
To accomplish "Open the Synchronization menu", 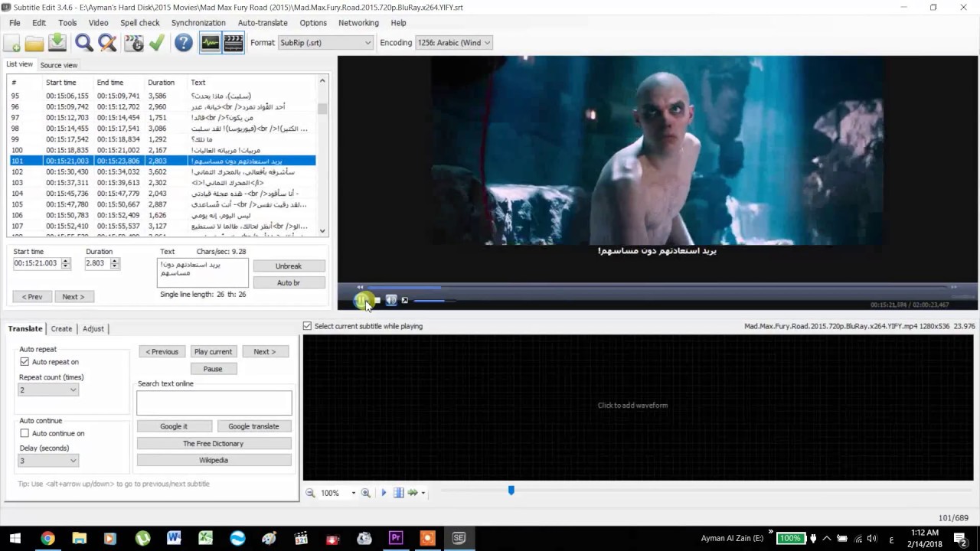I will coord(198,23).
